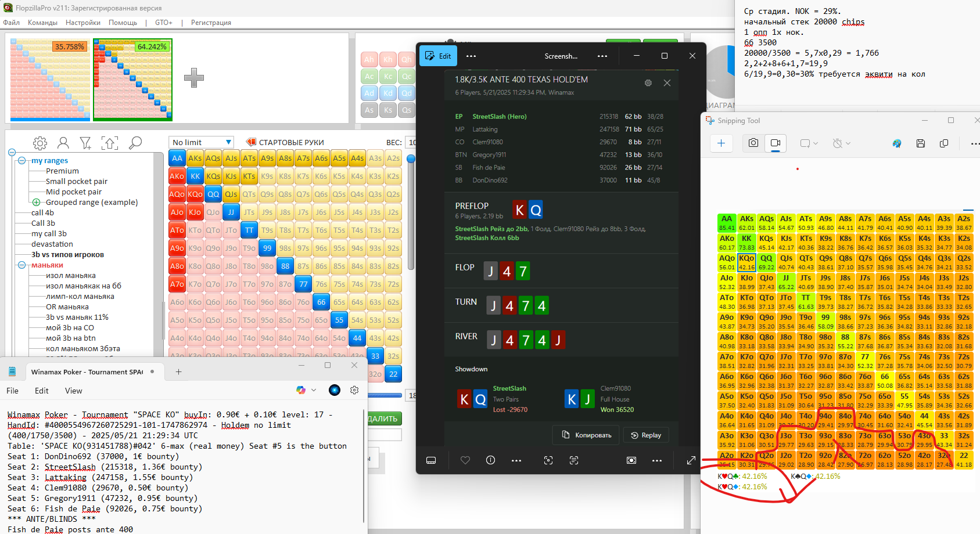Show file info with the circled-i icon
Screen dimensions: 980x534
coord(490,460)
